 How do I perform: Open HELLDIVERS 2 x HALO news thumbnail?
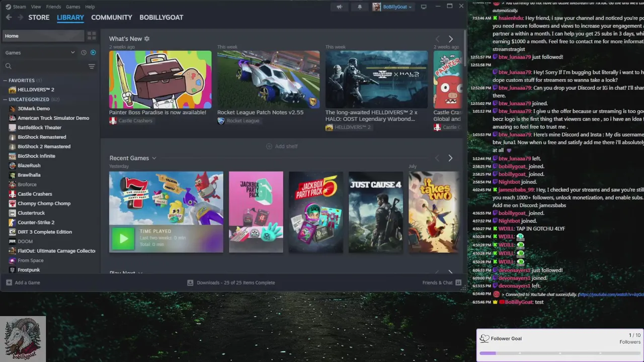click(x=376, y=79)
